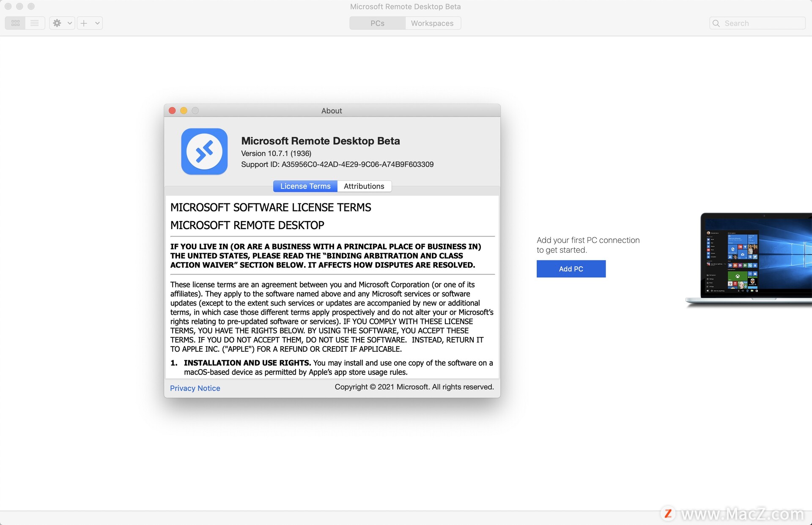Click the Add PC button
This screenshot has width=812, height=525.
[571, 269]
